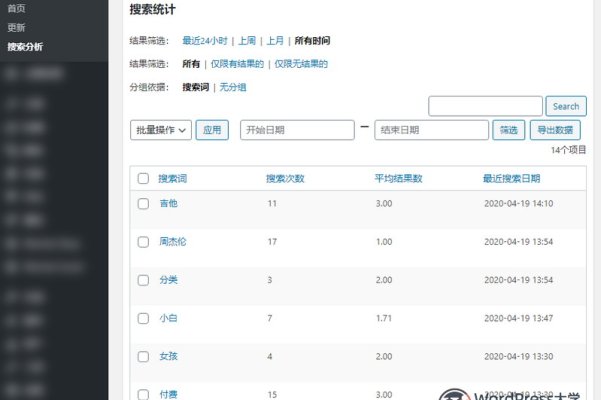Open search term 吉他
Screen dimensions: 601x400
168,203
